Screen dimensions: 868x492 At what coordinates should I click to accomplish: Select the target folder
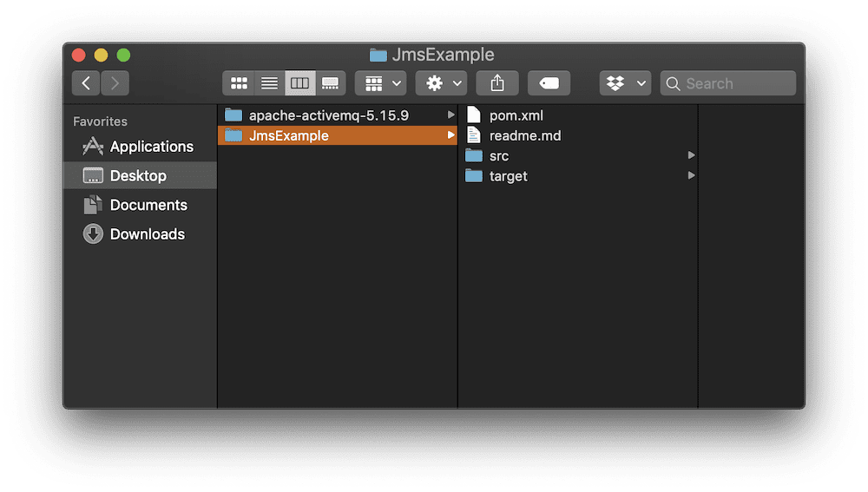[578, 176]
